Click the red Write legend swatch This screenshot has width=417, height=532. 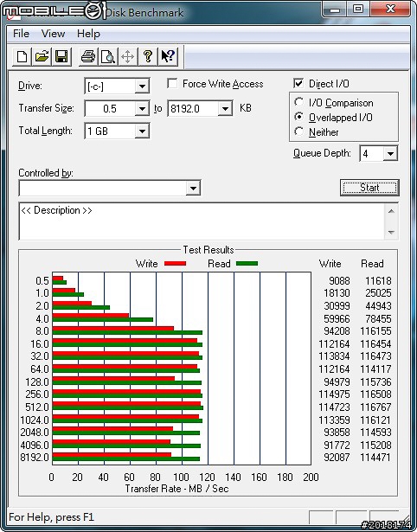click(175, 263)
